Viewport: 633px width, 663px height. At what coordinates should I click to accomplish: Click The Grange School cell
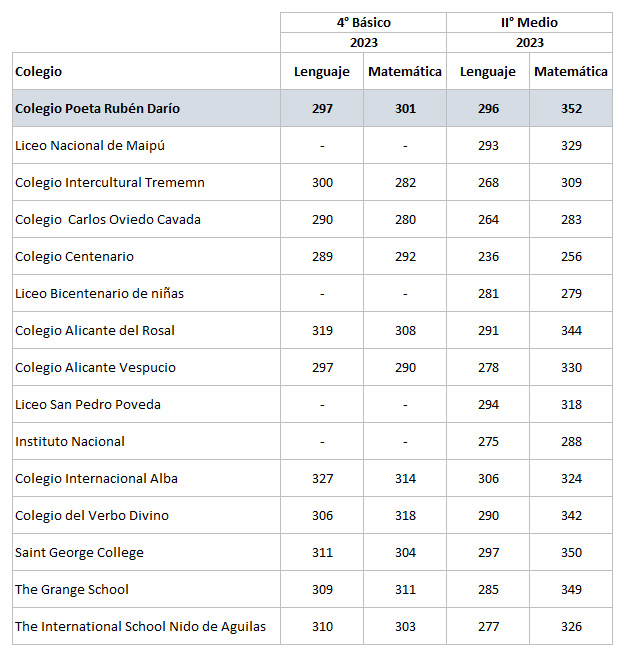click(x=71, y=589)
